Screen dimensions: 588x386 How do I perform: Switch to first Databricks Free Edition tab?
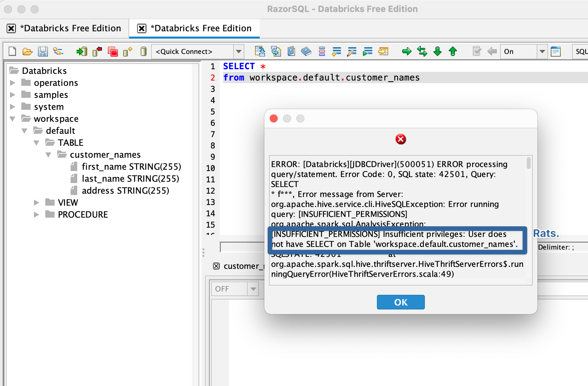point(70,28)
